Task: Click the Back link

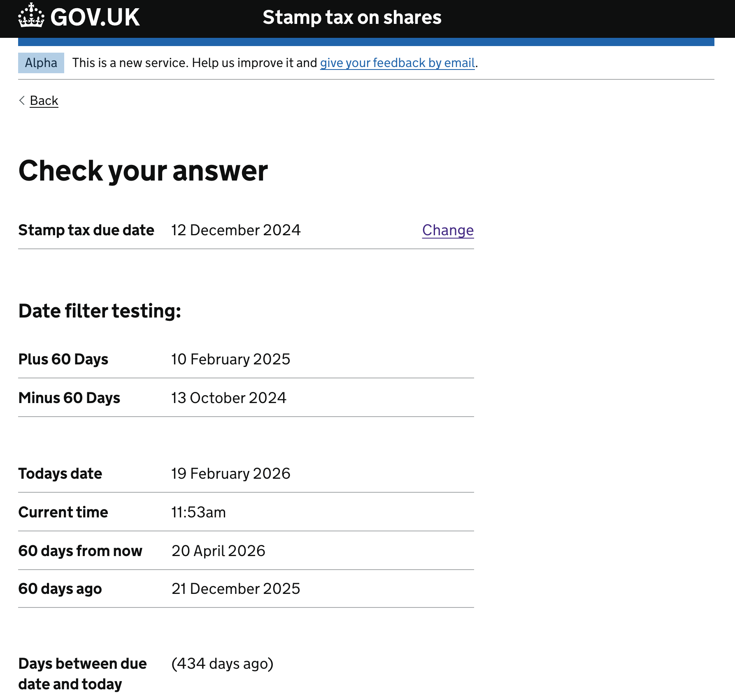Action: click(x=44, y=100)
